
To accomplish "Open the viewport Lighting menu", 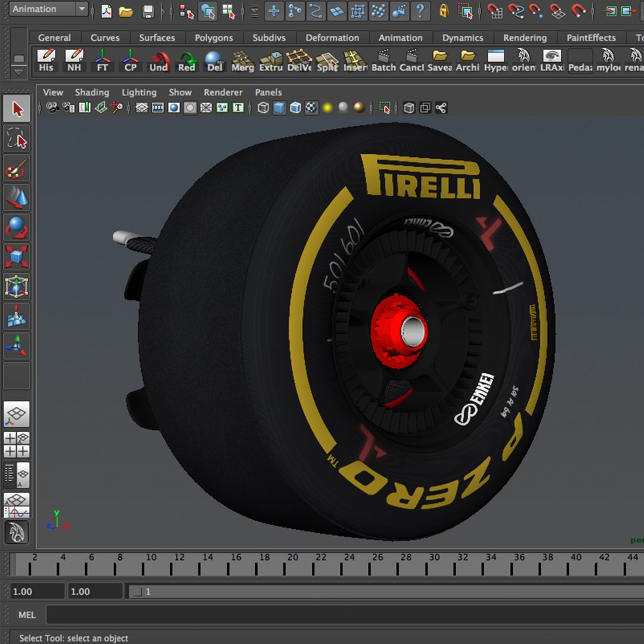I will point(139,92).
